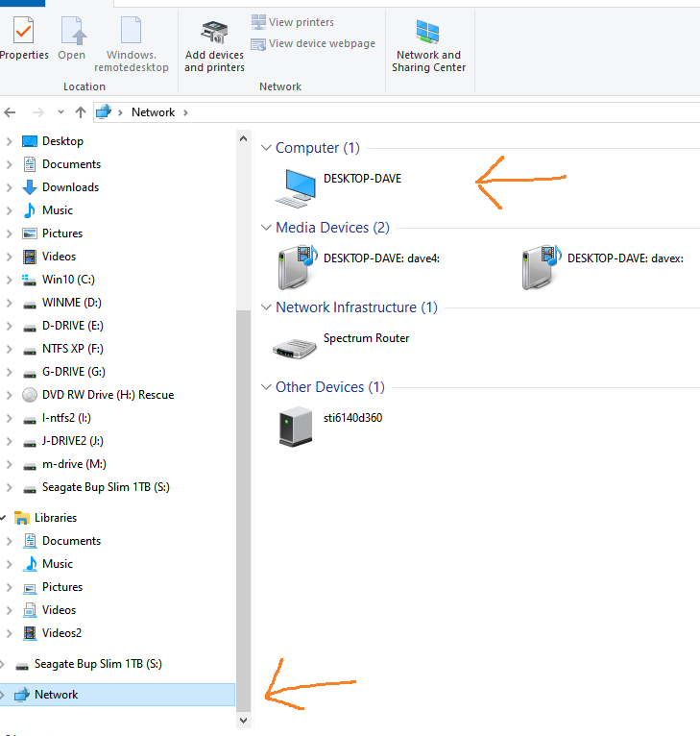Select Network in navigation pane

(56, 695)
